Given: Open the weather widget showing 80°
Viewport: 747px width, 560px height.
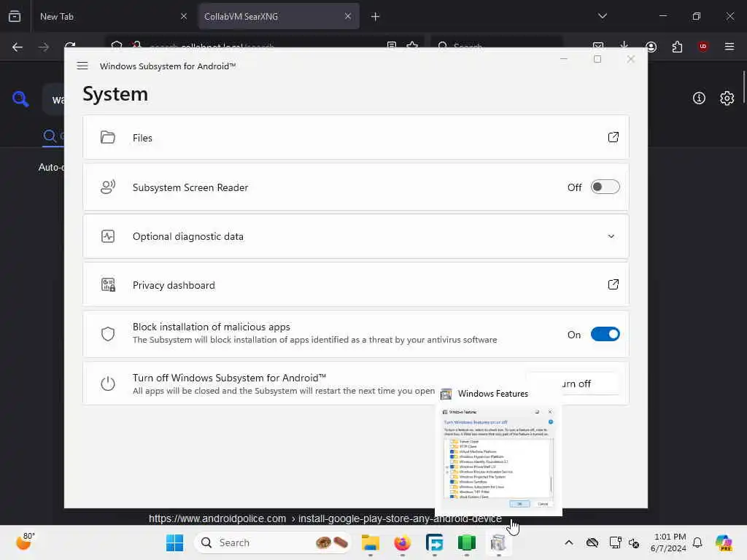Looking at the screenshot, I should tap(25, 542).
